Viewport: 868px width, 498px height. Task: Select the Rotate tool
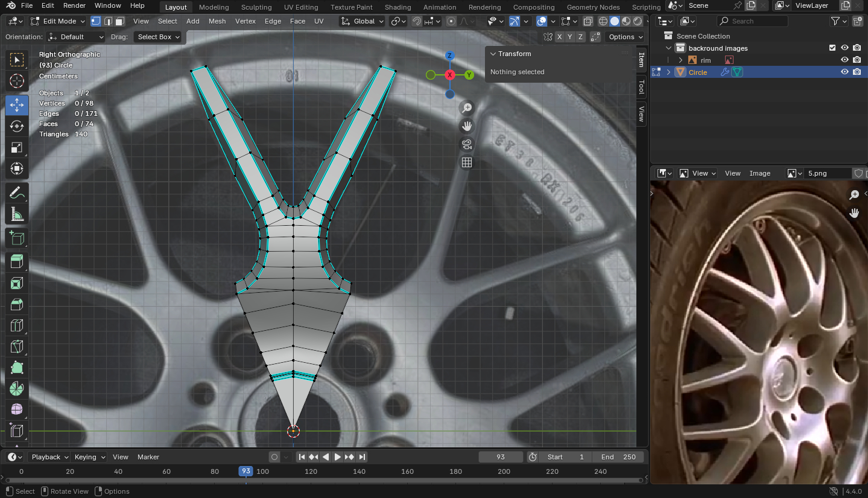tap(17, 126)
